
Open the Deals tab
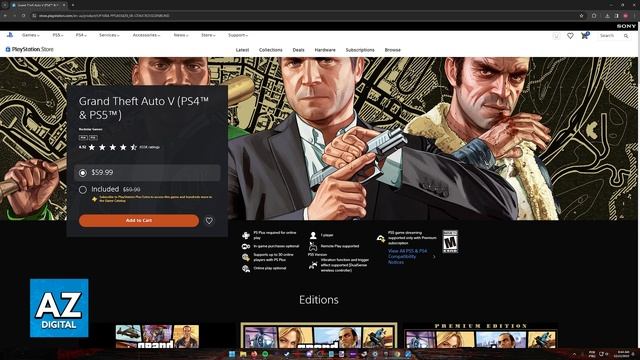point(298,50)
